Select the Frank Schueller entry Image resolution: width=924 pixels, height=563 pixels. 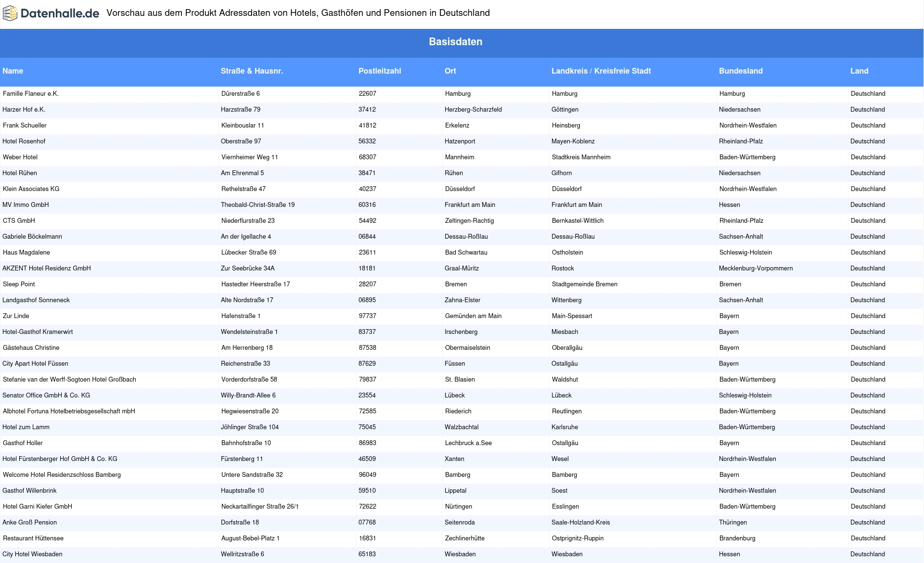(x=25, y=126)
